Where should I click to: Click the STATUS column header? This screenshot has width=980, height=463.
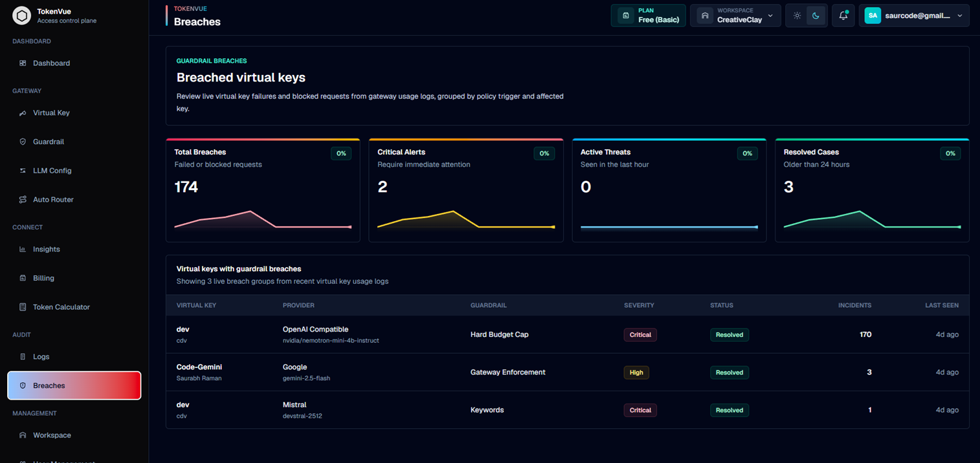point(722,305)
